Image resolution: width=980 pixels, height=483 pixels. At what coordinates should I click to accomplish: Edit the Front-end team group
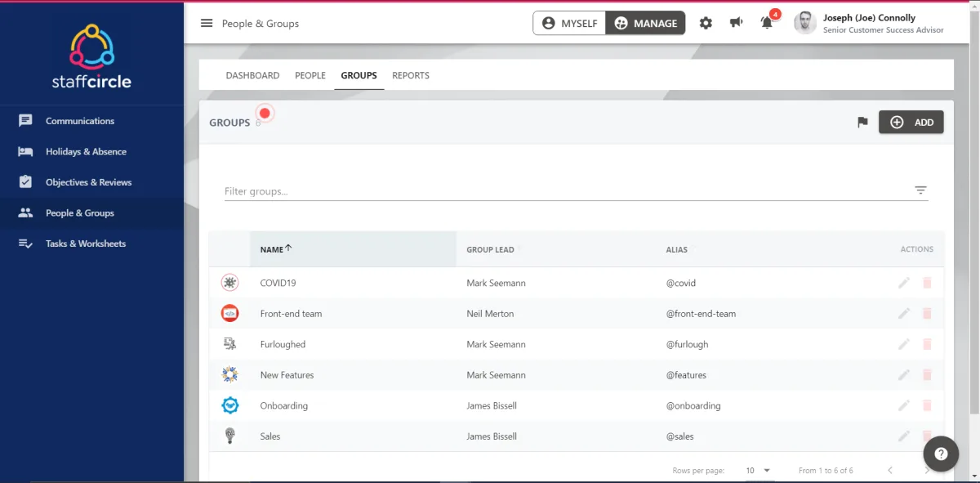point(903,314)
